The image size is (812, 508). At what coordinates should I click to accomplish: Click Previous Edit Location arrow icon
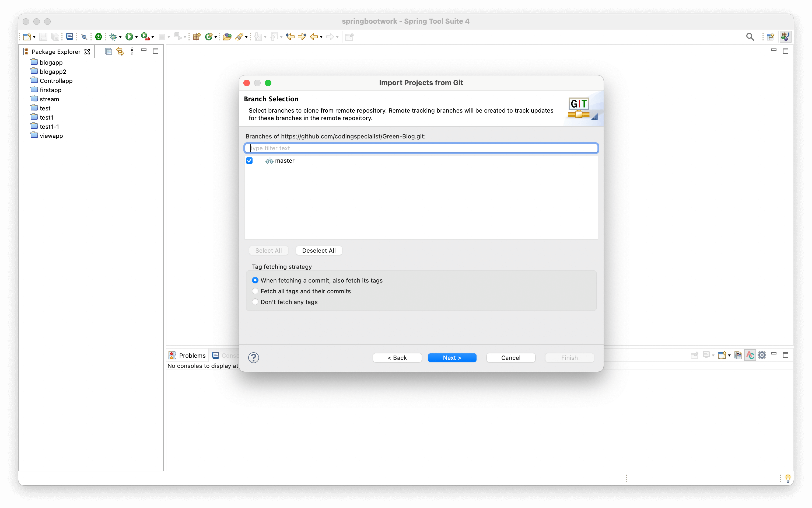coord(290,37)
